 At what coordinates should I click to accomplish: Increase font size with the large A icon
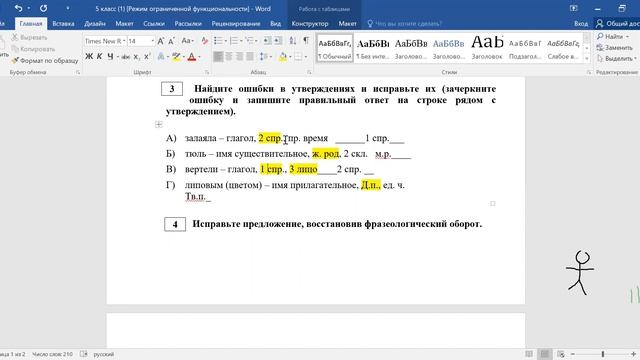pos(161,41)
